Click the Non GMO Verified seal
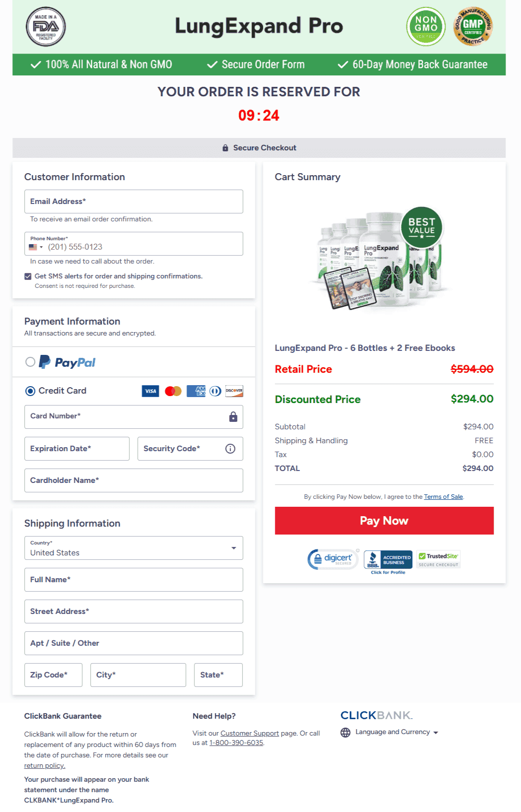 coord(426,27)
